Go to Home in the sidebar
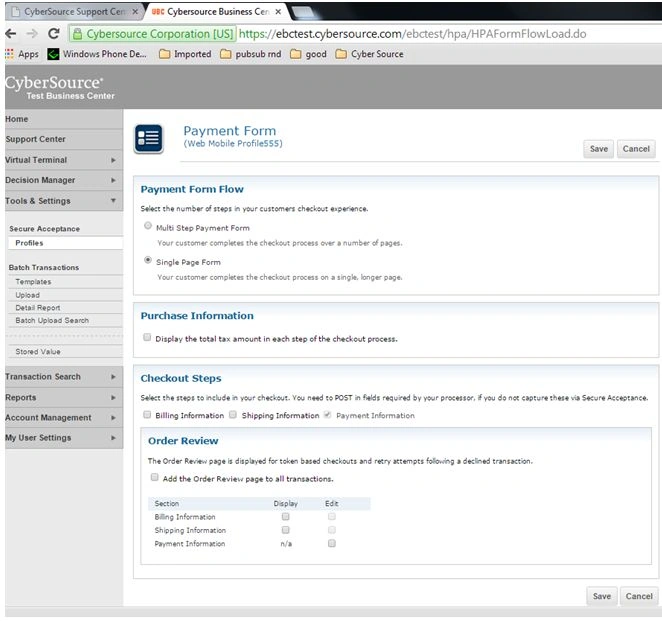This screenshot has width=662, height=621. [x=64, y=119]
